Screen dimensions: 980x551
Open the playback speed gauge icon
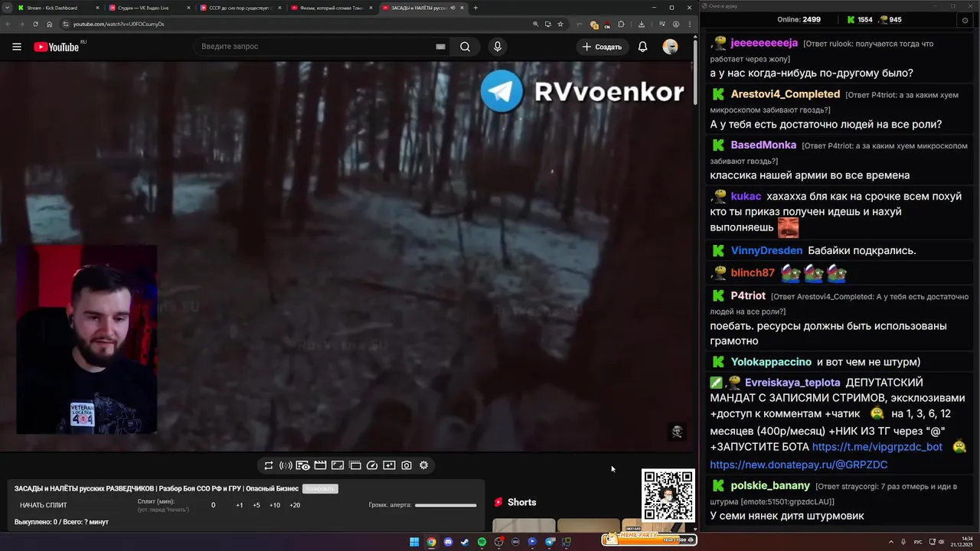coord(372,465)
